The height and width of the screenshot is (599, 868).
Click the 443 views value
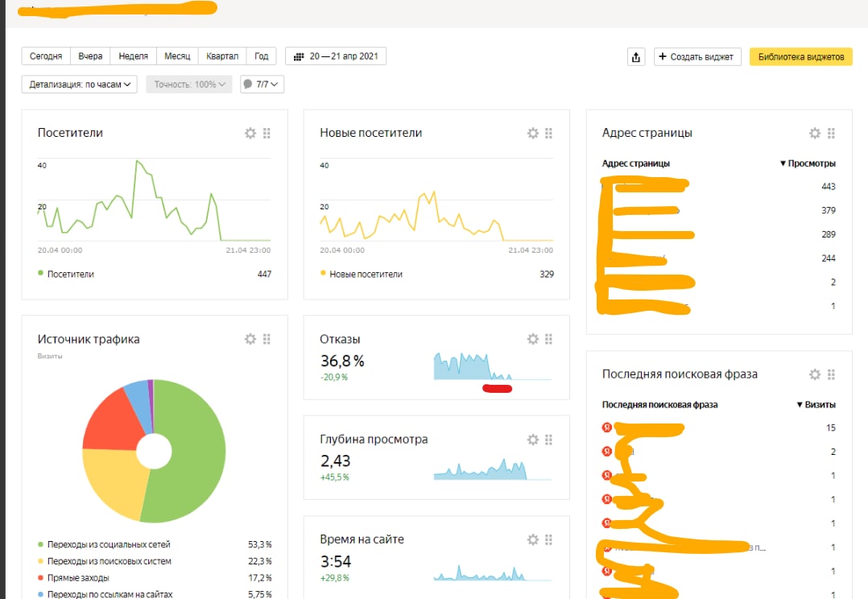(x=828, y=187)
